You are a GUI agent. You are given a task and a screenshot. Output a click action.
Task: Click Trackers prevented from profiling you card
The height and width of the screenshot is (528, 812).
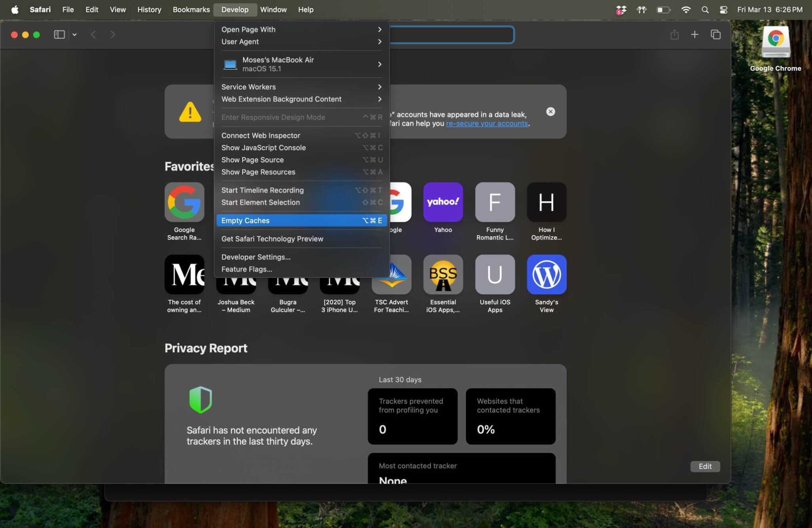click(412, 416)
